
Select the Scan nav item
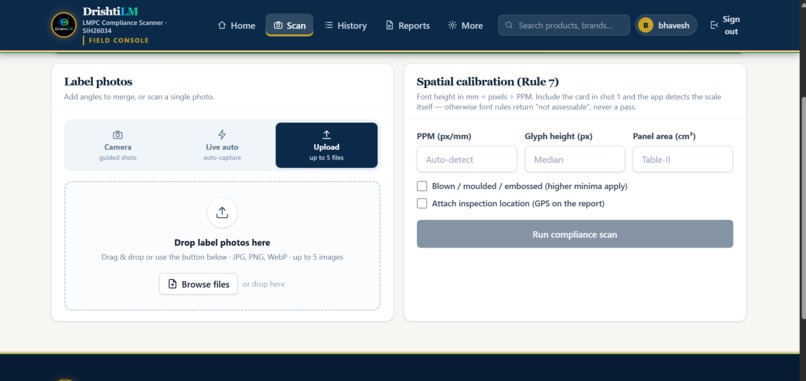pyautogui.click(x=289, y=25)
